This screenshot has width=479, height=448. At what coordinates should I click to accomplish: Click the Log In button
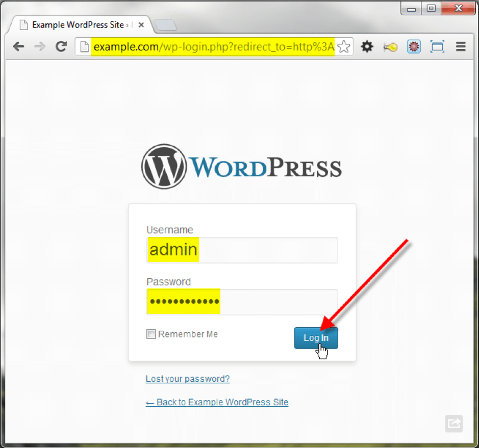tap(316, 338)
